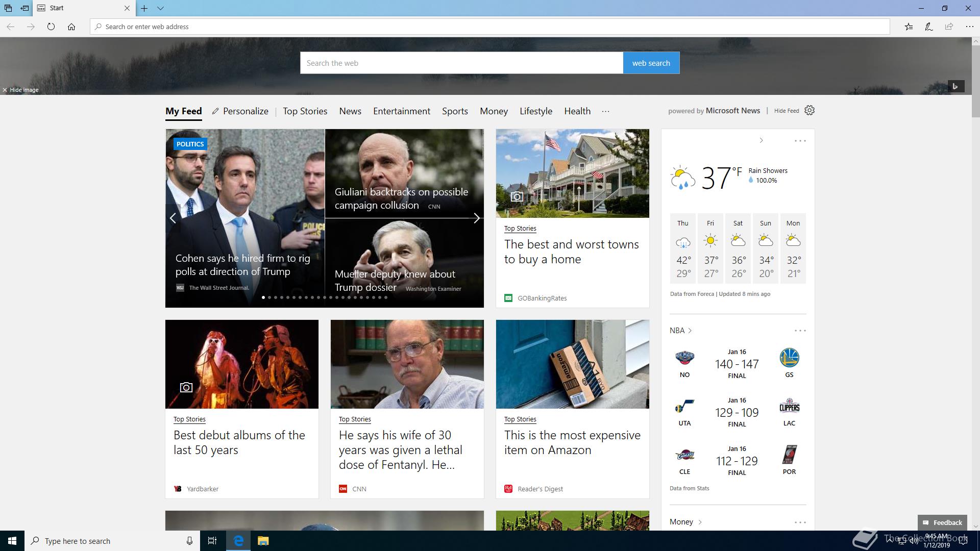Go to previous slide in news carousel

coord(173,218)
